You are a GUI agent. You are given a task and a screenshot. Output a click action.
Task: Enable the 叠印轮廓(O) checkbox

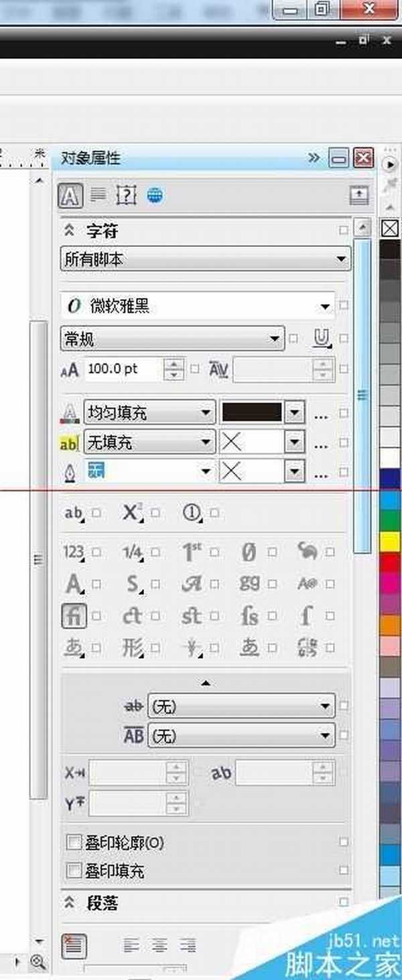coord(74,843)
